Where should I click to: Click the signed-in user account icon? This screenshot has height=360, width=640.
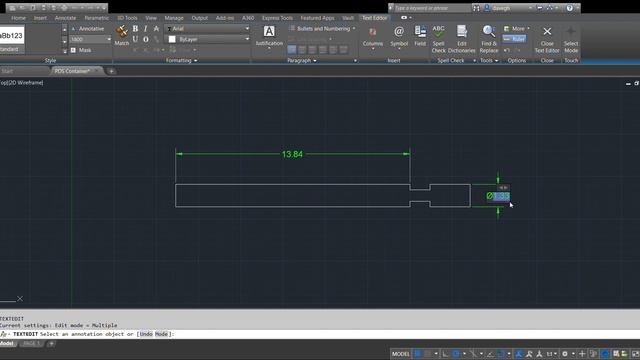click(x=487, y=8)
